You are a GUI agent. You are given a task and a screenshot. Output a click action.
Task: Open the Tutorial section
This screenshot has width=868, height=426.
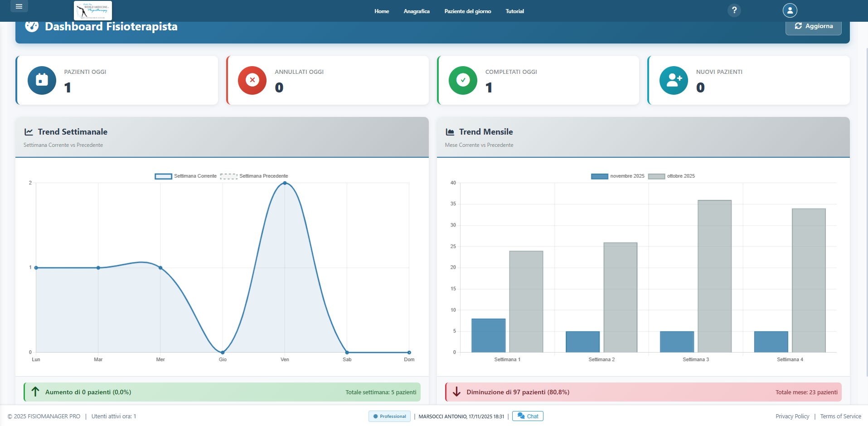point(514,11)
